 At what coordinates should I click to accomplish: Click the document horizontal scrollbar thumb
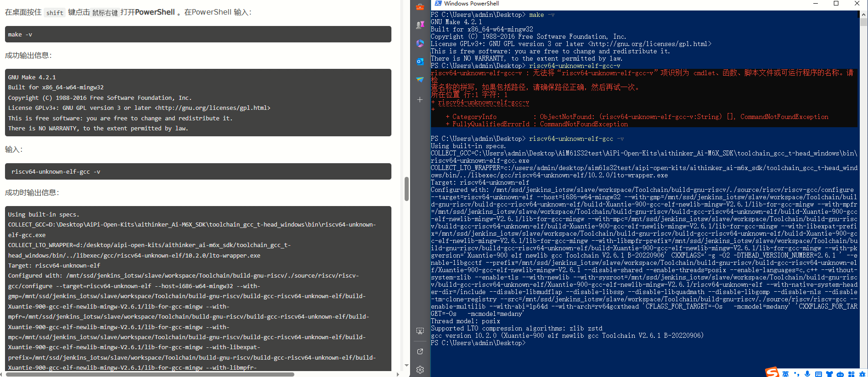point(150,374)
